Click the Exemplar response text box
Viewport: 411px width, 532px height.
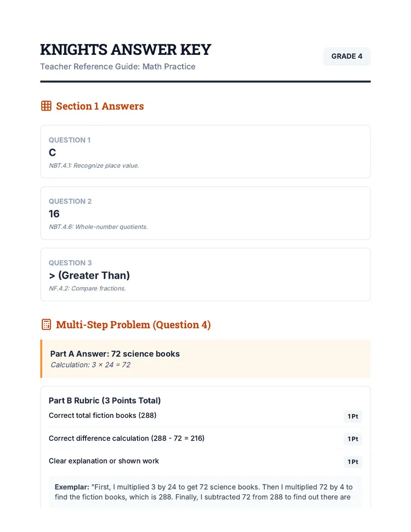[x=205, y=492]
